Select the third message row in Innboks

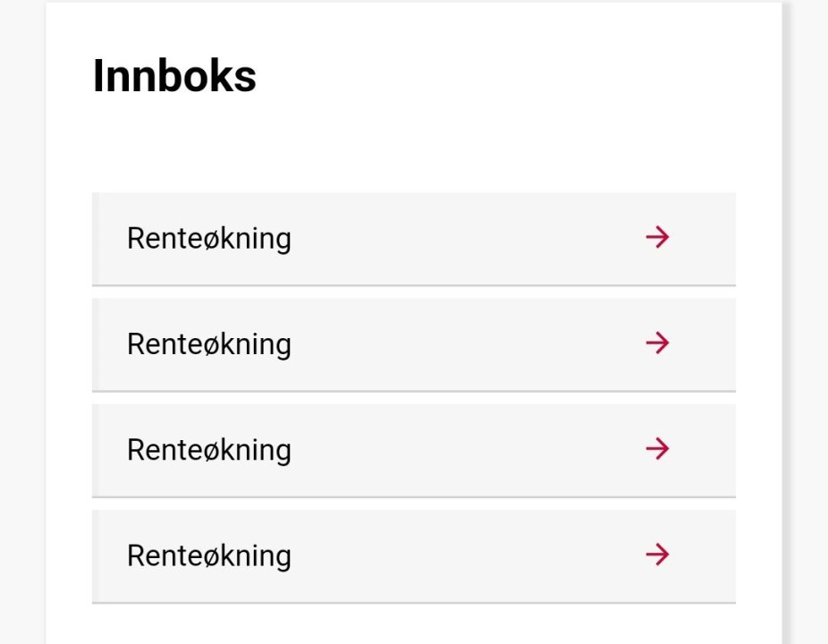(413, 450)
